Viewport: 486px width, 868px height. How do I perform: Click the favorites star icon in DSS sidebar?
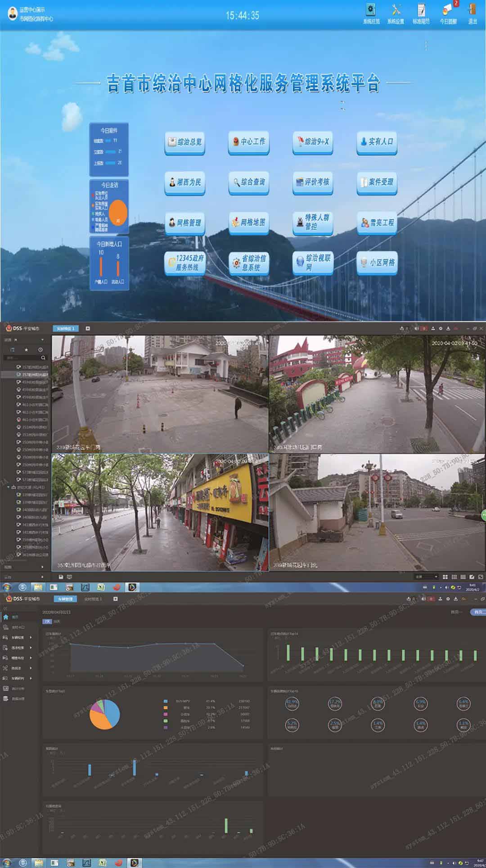pyautogui.click(x=27, y=350)
